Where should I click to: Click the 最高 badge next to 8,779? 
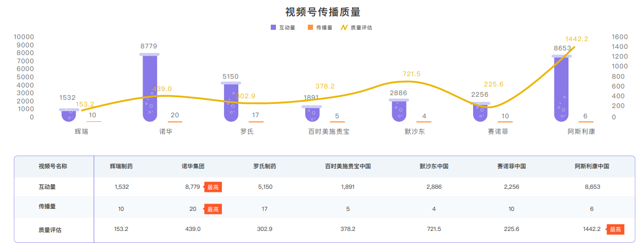coord(213,187)
